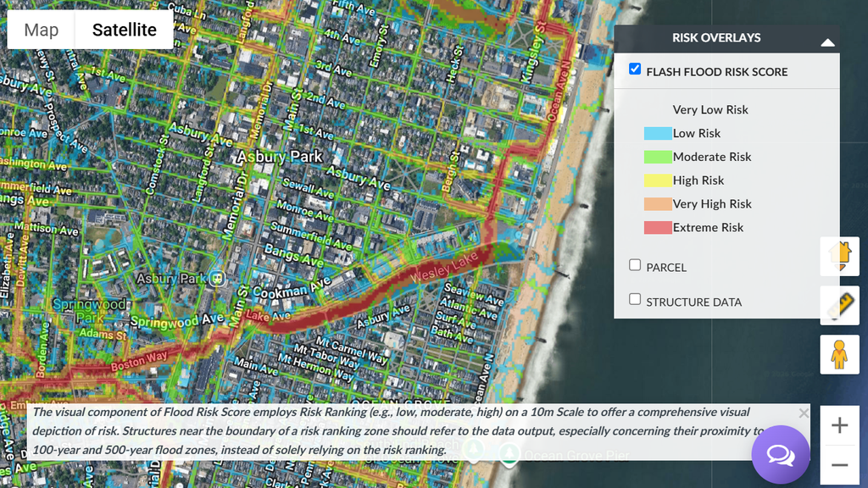Click the Springwood Park label
The height and width of the screenshot is (488, 868).
coord(88,311)
